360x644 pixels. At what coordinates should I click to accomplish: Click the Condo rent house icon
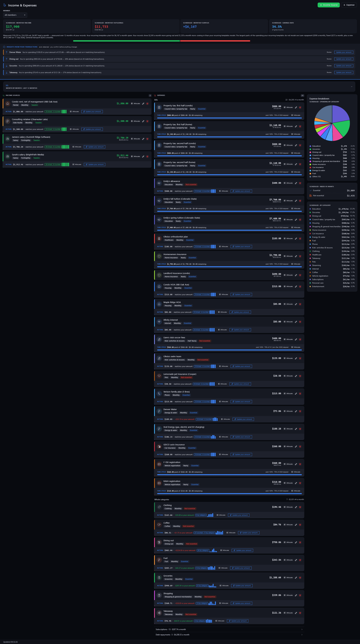(7, 104)
